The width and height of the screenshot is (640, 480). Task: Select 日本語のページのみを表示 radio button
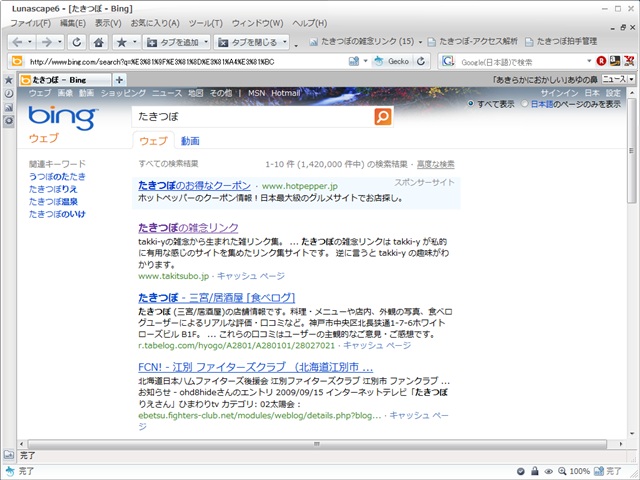point(525,103)
